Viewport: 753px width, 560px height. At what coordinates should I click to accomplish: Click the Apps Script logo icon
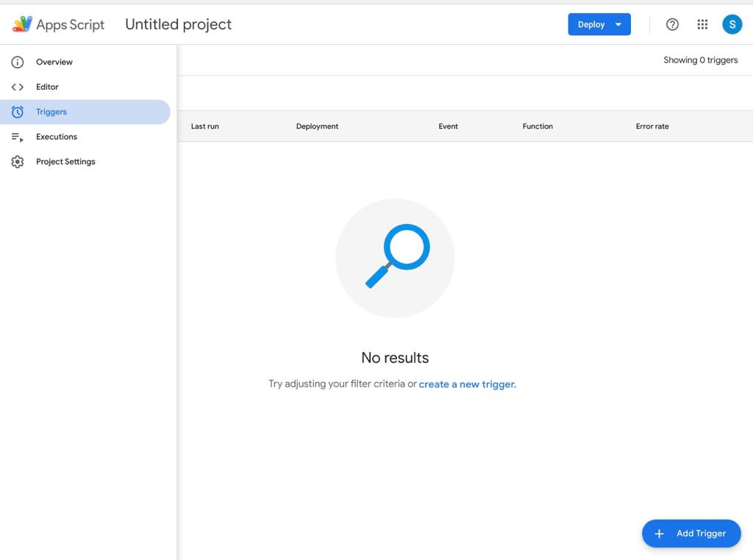[x=22, y=24]
